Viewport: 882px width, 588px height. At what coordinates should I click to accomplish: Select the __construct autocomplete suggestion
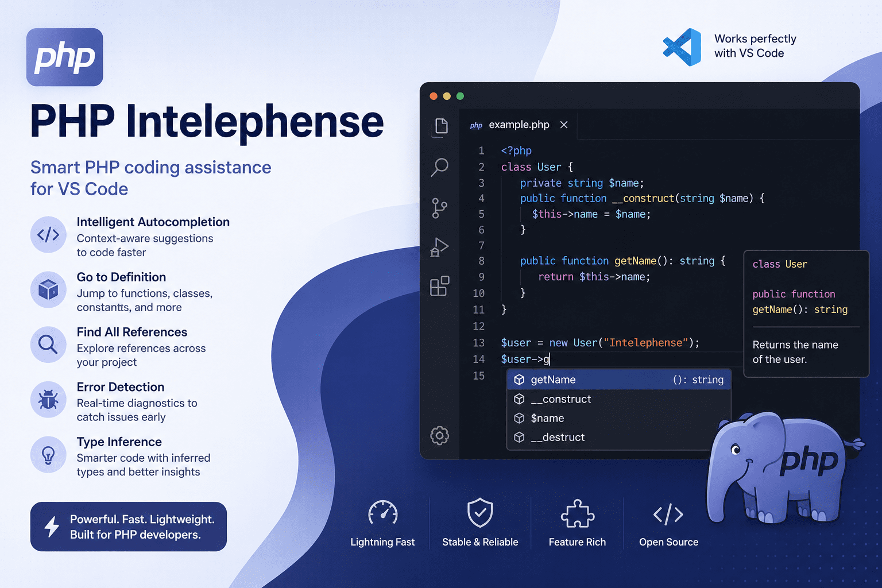click(619, 399)
